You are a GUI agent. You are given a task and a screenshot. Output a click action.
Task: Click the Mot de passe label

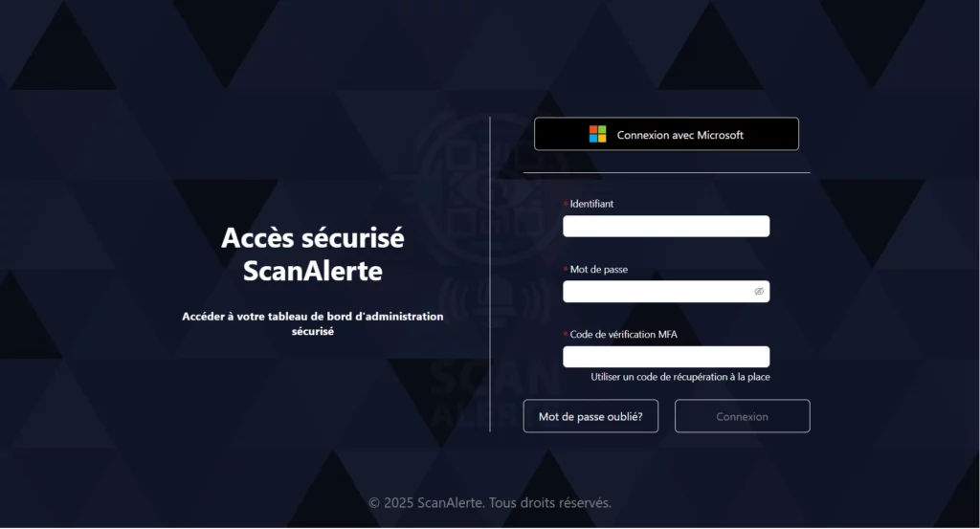(599, 269)
